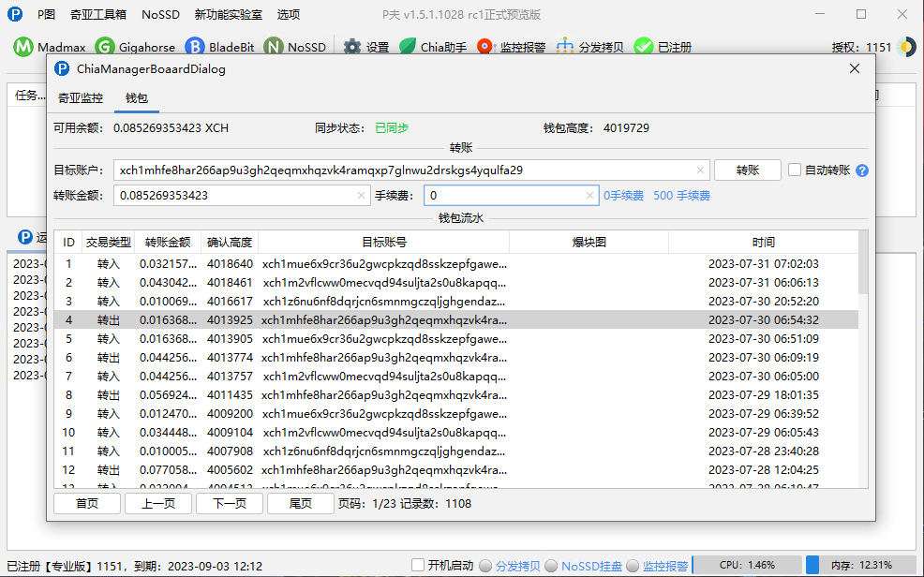The height and width of the screenshot is (577, 924).
Task: Toggle NoSSD挂盘 status indicator
Action: [x=552, y=566]
